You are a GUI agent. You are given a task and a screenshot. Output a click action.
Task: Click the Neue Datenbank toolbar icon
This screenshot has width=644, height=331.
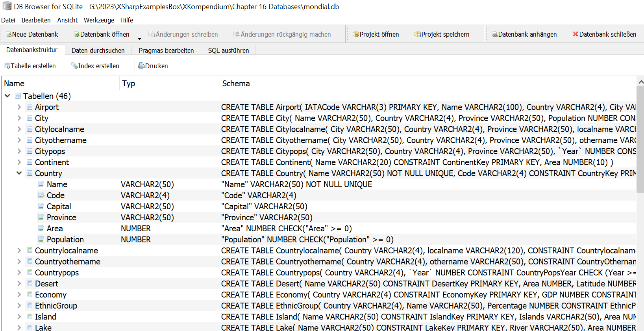click(9, 35)
